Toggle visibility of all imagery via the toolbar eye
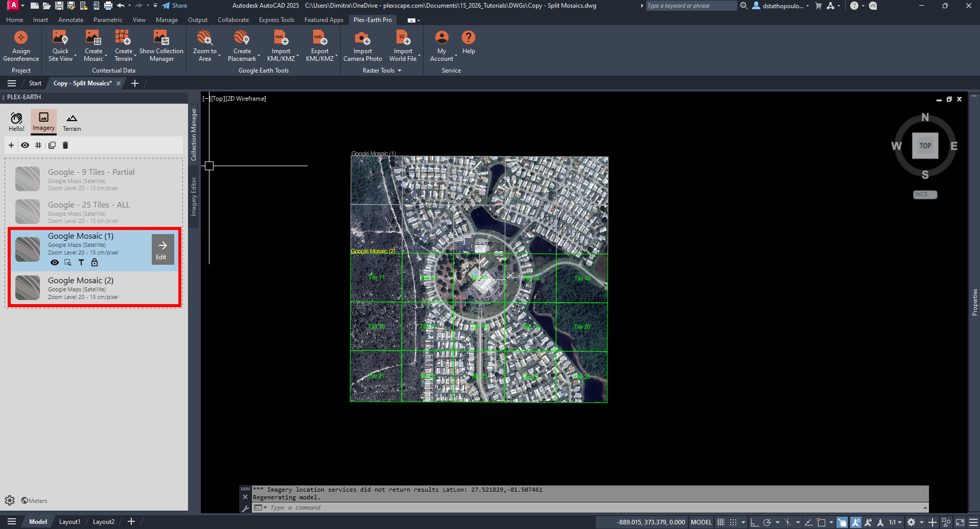Image resolution: width=980 pixels, height=529 pixels. pos(25,145)
